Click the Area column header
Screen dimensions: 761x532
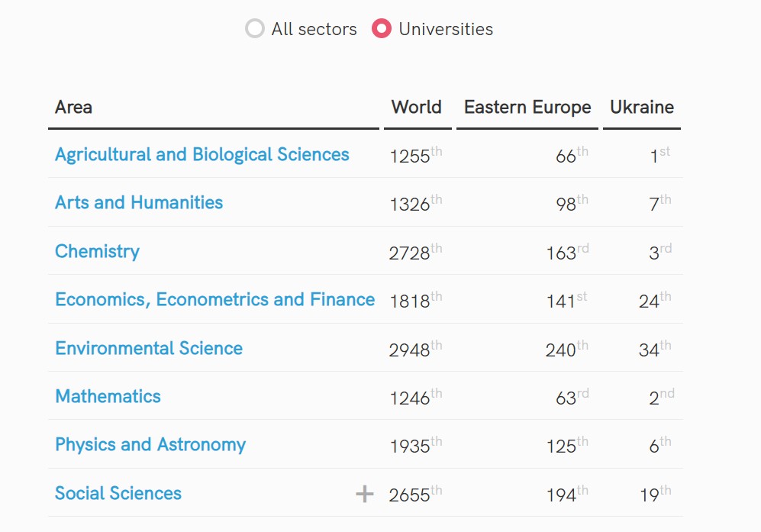[73, 107]
